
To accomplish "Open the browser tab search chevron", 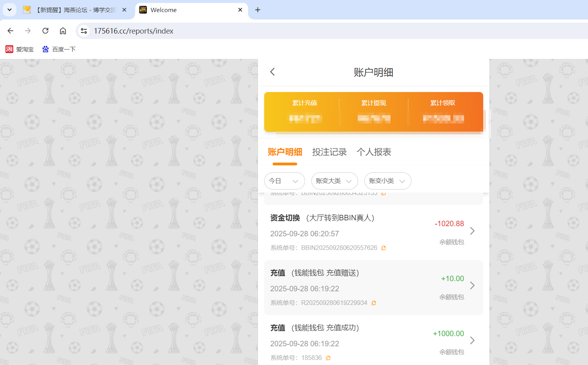I will 9,10.
